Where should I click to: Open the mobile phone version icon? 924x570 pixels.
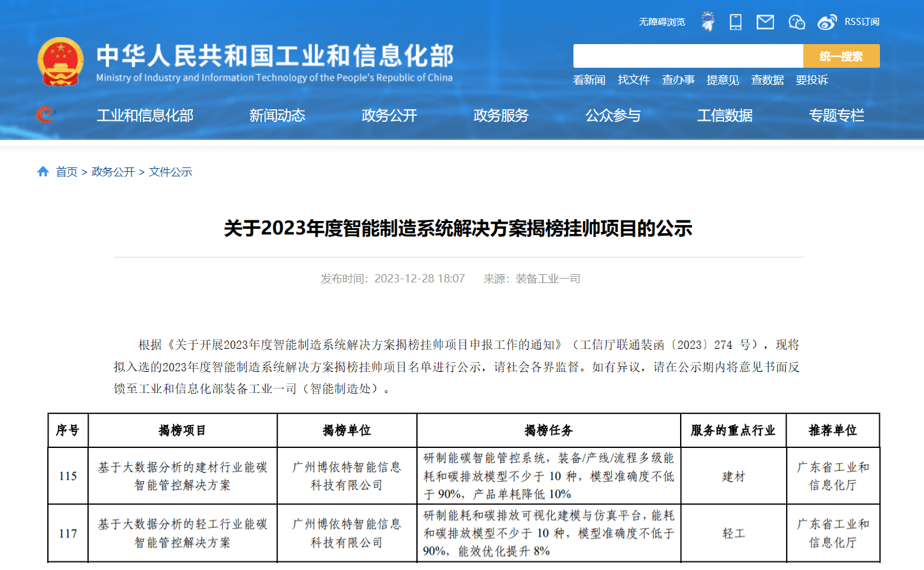pyautogui.click(x=736, y=22)
